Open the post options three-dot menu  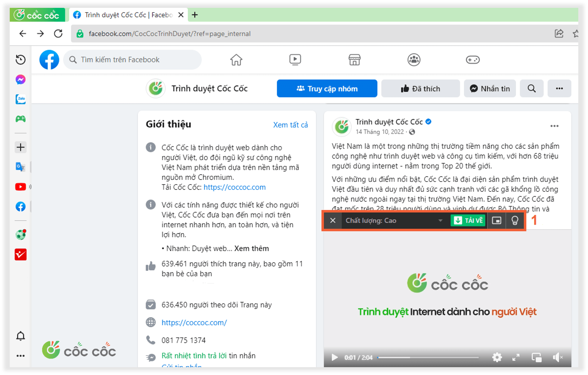click(554, 126)
